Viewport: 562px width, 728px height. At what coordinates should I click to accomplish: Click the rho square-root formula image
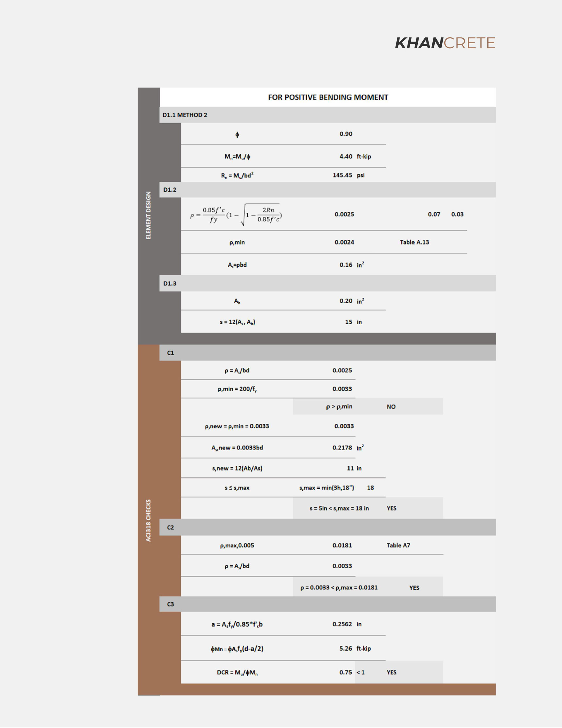(236, 215)
